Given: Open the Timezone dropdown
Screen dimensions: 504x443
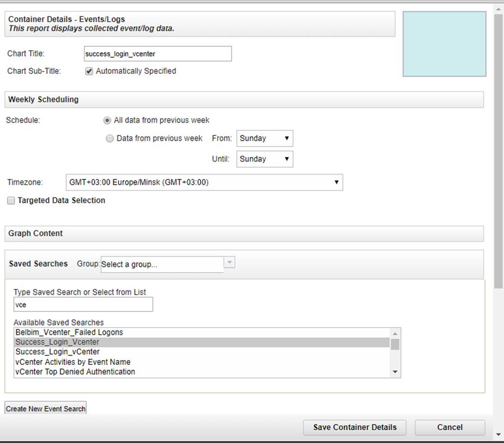Looking at the screenshot, I should point(204,182).
